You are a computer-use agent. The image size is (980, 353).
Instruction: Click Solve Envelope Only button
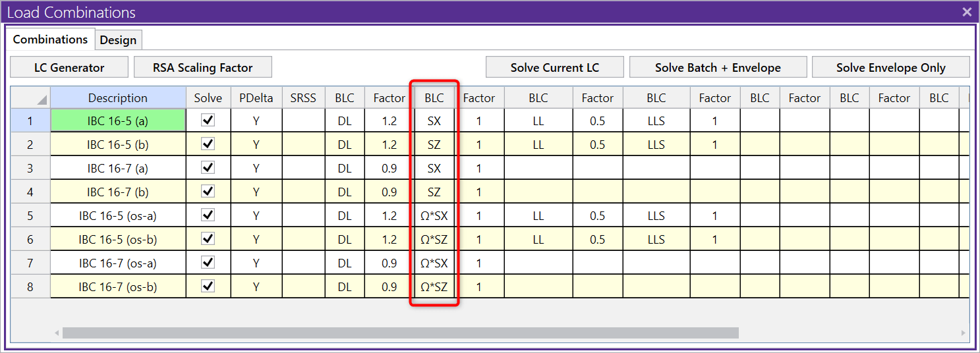point(890,67)
